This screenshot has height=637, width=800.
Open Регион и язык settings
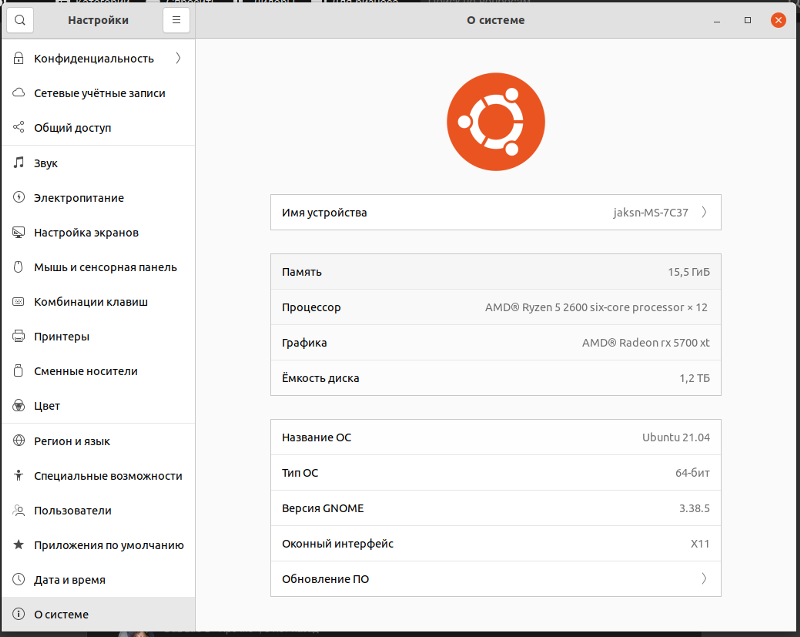(x=98, y=441)
